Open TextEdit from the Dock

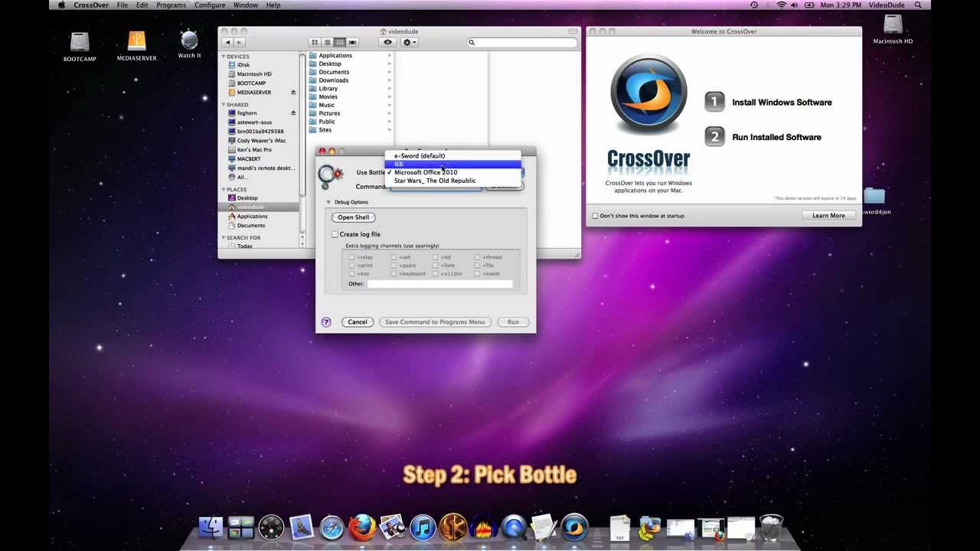(x=544, y=527)
